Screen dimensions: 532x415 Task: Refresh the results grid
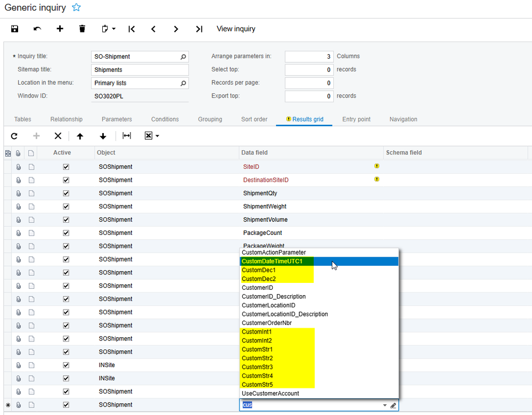click(14, 136)
